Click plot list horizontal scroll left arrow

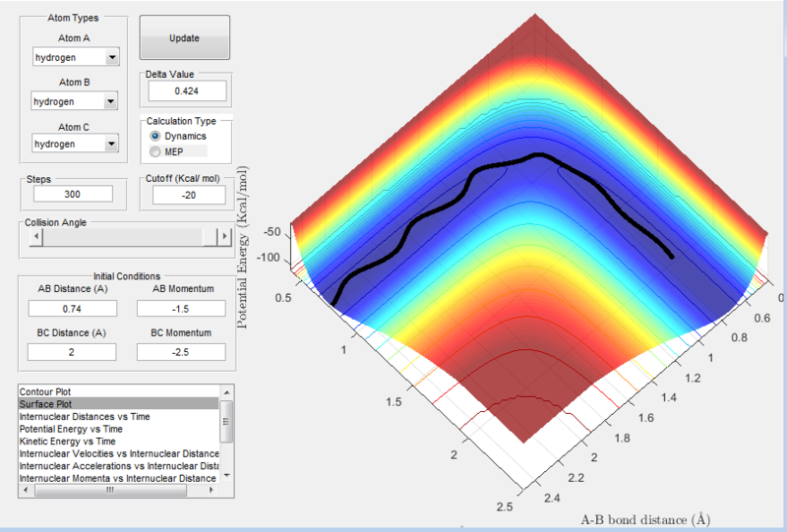[x=27, y=491]
